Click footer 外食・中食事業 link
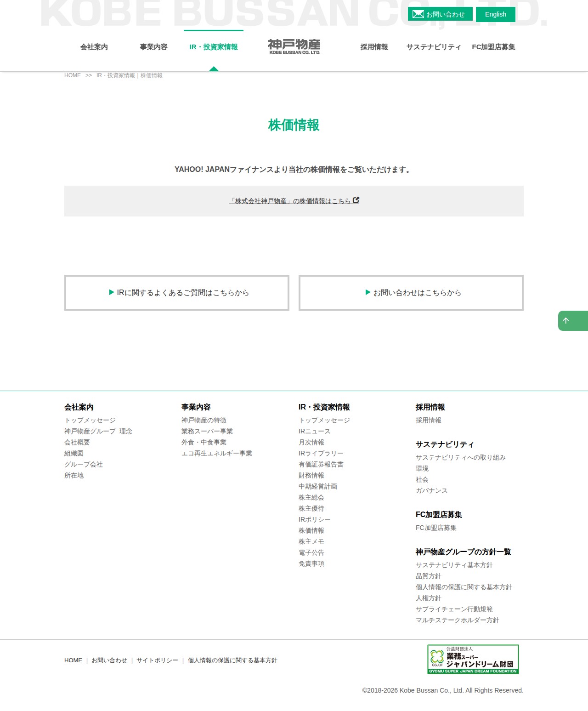Image resolution: width=588 pixels, height=711 pixels. [x=204, y=442]
